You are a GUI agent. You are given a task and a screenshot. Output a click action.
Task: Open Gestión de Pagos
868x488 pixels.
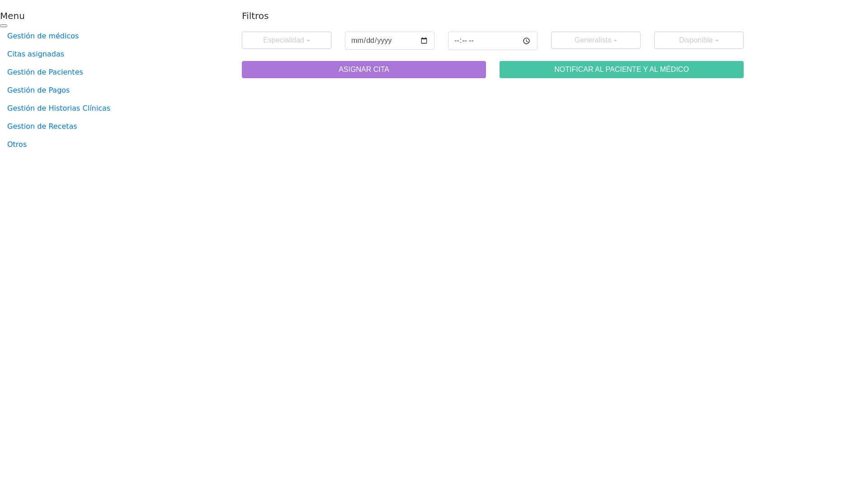38,90
